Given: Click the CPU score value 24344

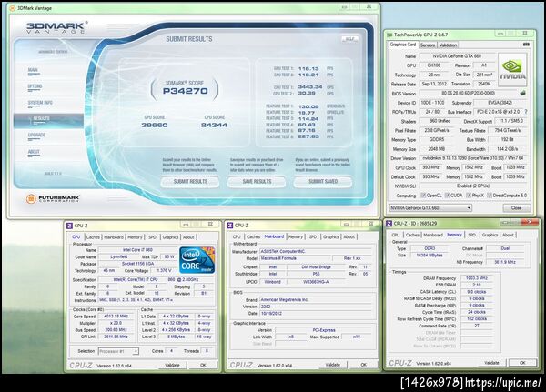Looking at the screenshot, I should 214,125.
